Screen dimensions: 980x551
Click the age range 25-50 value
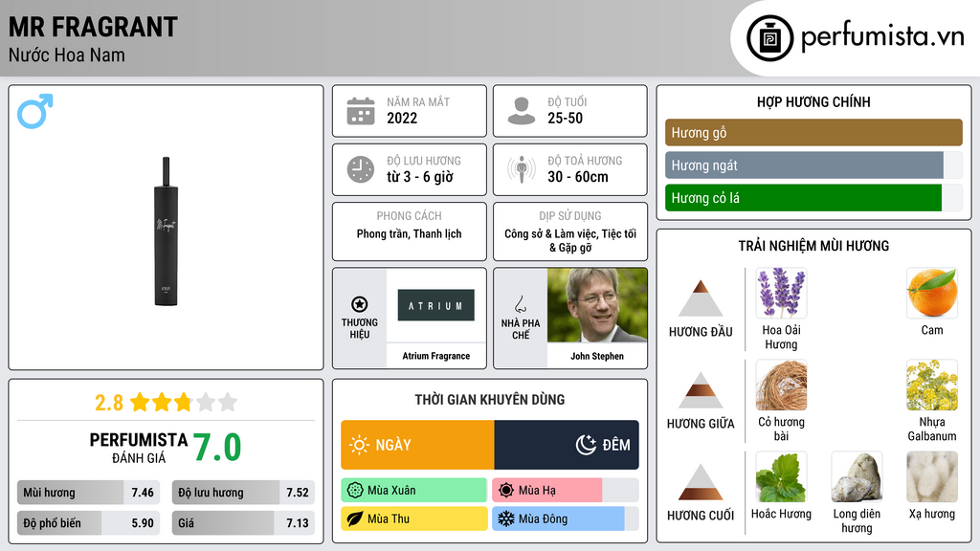click(565, 118)
